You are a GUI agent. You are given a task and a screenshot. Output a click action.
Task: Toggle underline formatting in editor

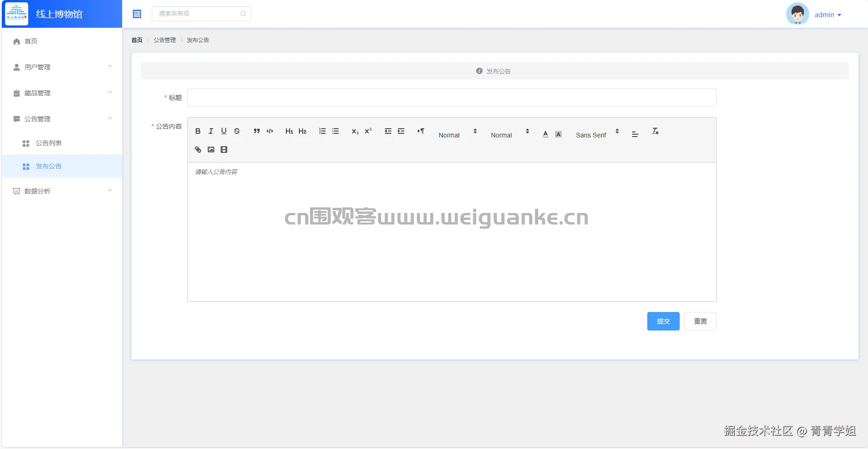coord(224,131)
